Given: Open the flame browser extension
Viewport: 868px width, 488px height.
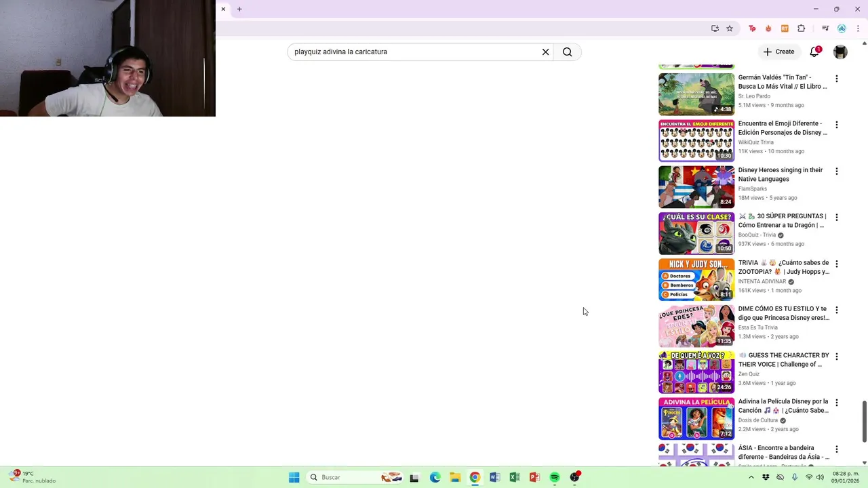Looking at the screenshot, I should click(768, 28).
